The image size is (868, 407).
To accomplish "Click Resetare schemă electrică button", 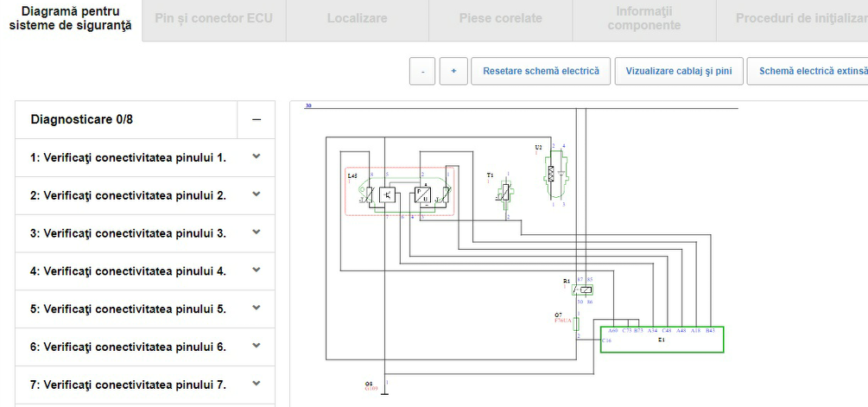I will coord(541,71).
